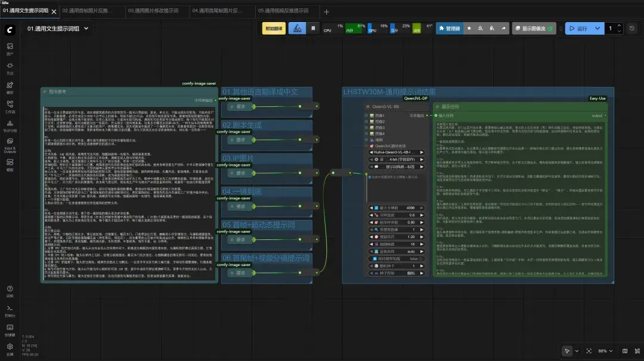Close the 01.通用文生提示词组 tab

(x=54, y=12)
